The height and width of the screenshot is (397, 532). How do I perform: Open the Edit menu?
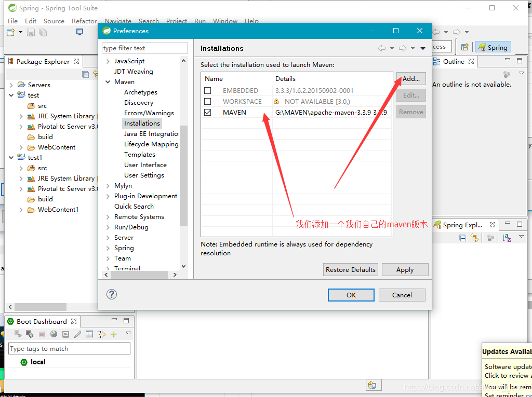tap(31, 21)
